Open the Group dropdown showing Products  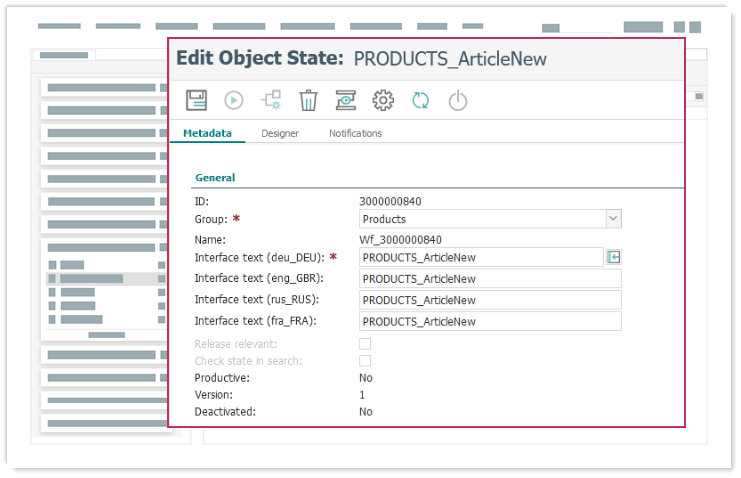point(490,219)
